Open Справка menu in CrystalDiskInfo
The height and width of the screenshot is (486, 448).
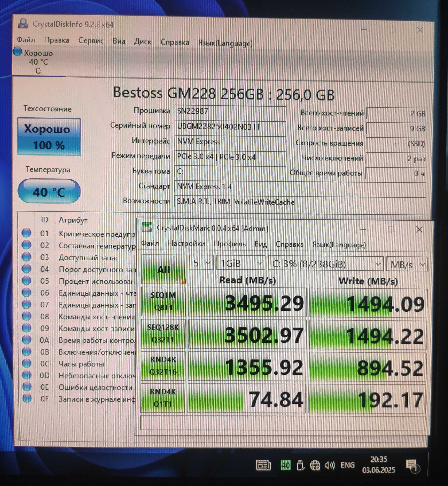[175, 42]
